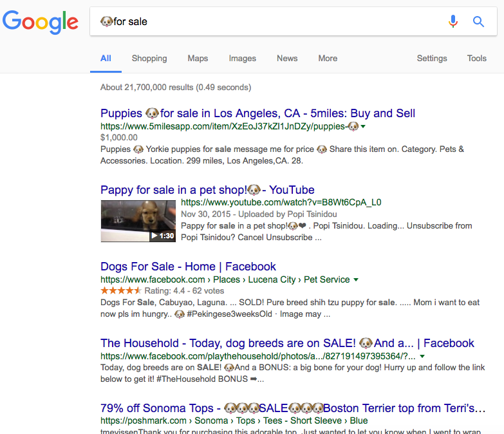
Task: Open the More search categories menu
Action: [328, 58]
